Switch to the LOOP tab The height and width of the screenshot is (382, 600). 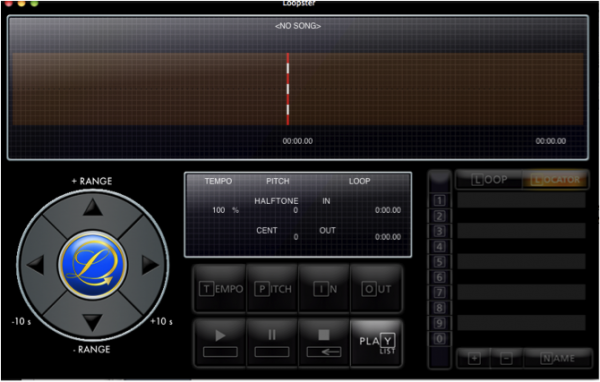[x=489, y=180]
